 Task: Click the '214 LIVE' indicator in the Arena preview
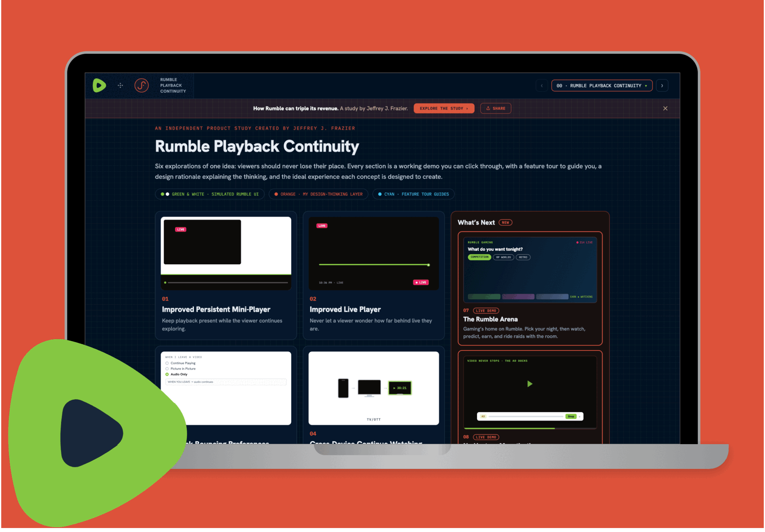tap(585, 243)
